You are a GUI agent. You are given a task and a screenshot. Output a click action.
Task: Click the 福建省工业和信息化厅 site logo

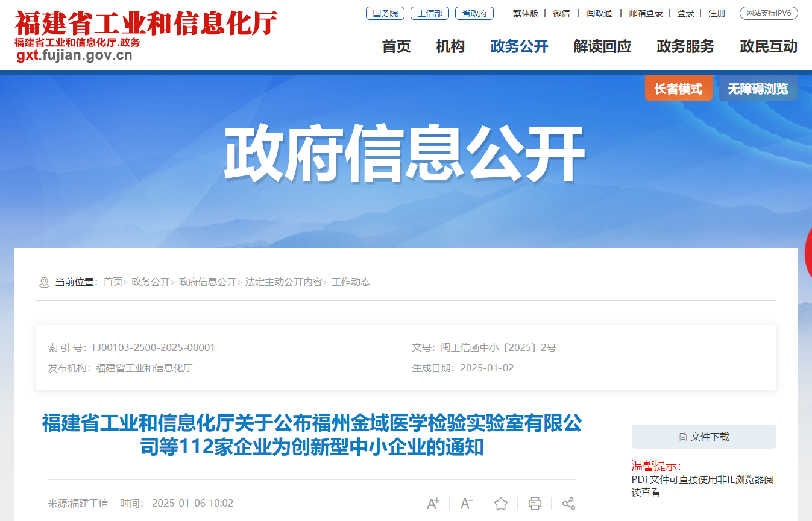click(x=146, y=36)
